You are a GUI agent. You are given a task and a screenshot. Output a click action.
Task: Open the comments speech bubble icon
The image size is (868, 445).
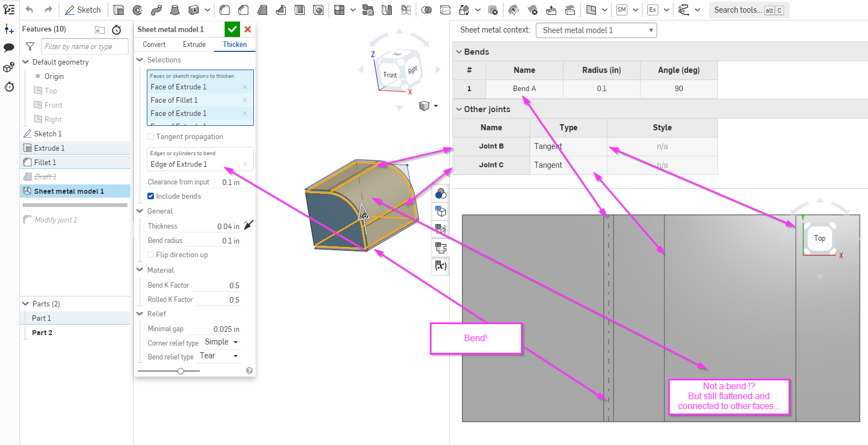9,48
